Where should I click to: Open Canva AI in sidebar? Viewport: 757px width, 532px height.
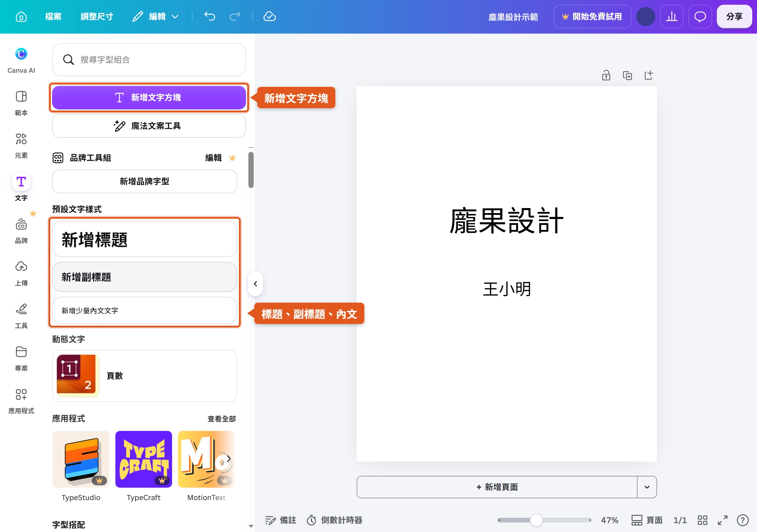click(21, 60)
